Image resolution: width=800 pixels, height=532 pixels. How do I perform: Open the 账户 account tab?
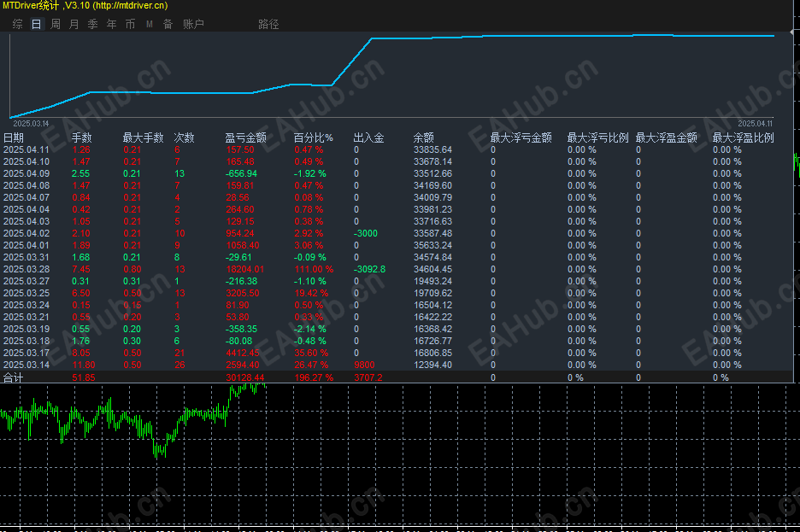click(193, 24)
